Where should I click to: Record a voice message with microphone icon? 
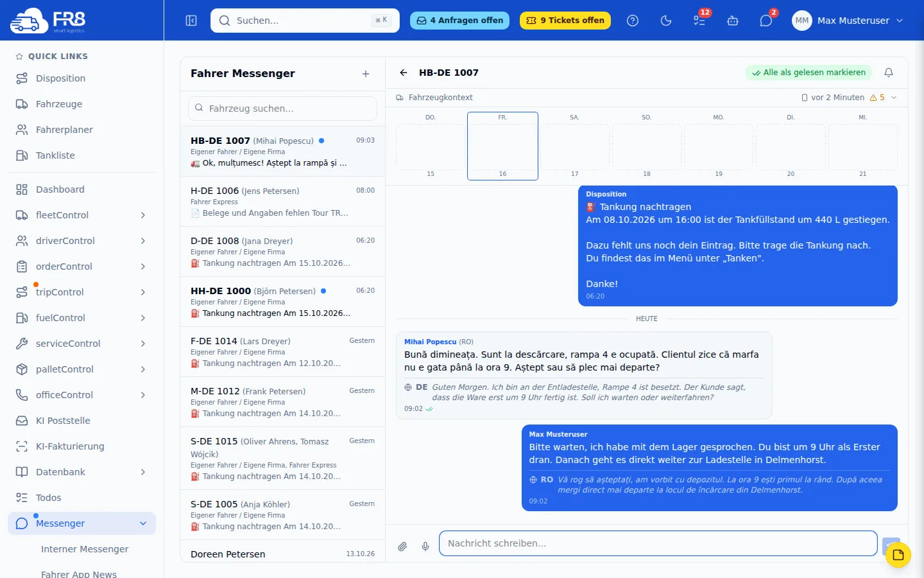[x=425, y=547]
